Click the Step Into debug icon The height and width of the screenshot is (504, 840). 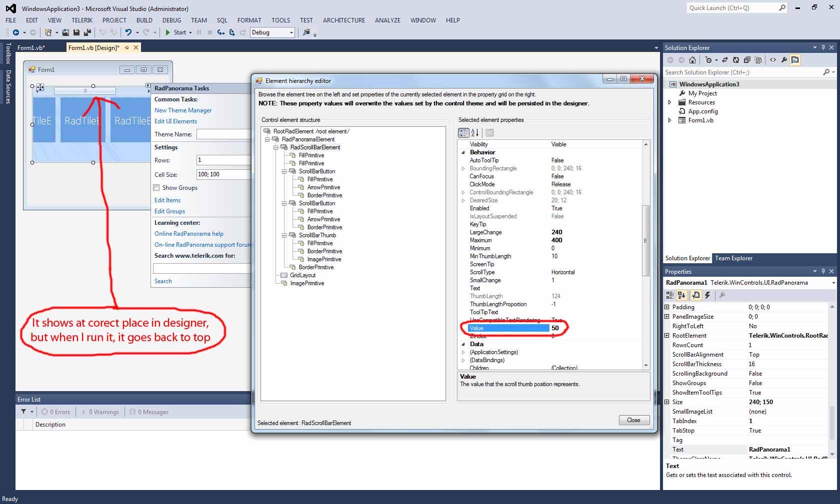[220, 32]
